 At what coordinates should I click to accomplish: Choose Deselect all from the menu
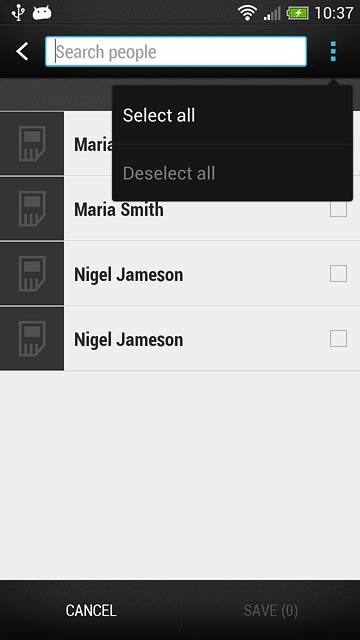232,173
